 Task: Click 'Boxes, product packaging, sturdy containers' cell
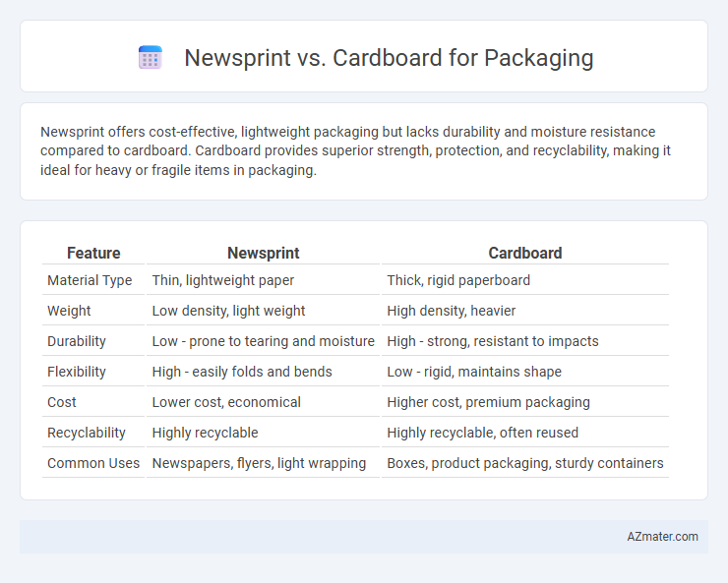coord(525,463)
